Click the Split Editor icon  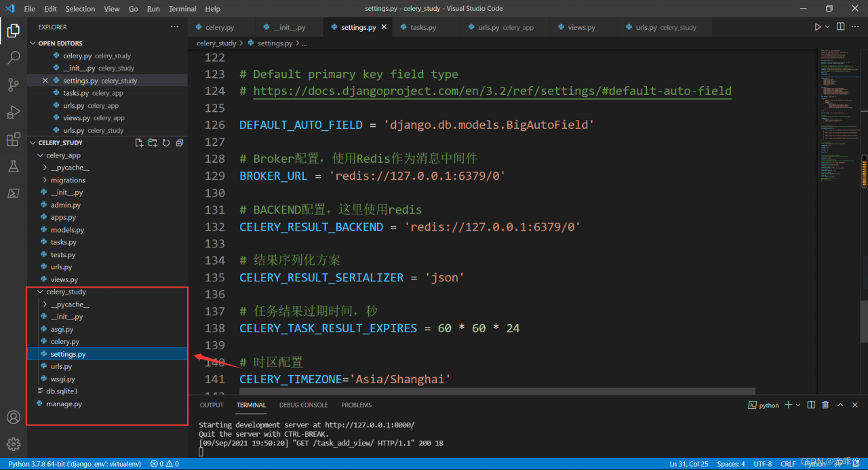[x=840, y=27]
